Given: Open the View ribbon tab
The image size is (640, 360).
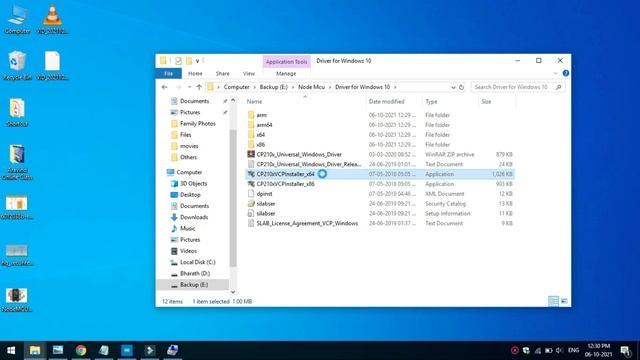Looking at the screenshot, I should click(249, 73).
